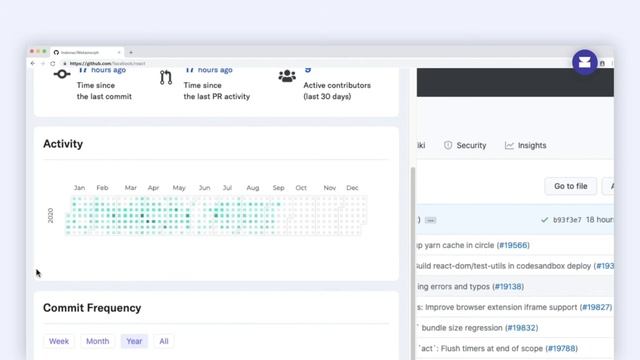Click 'Flush timers at end of scope' text
Screen dimensions: 640x360
click(492, 349)
